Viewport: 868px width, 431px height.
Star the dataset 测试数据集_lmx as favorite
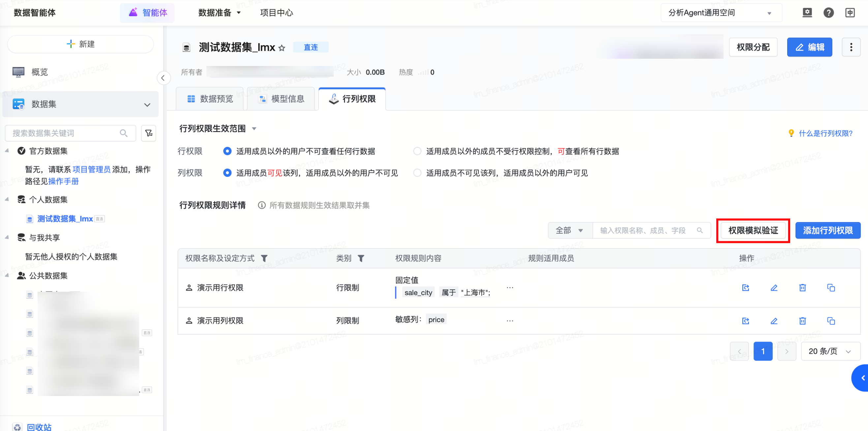pyautogui.click(x=282, y=48)
